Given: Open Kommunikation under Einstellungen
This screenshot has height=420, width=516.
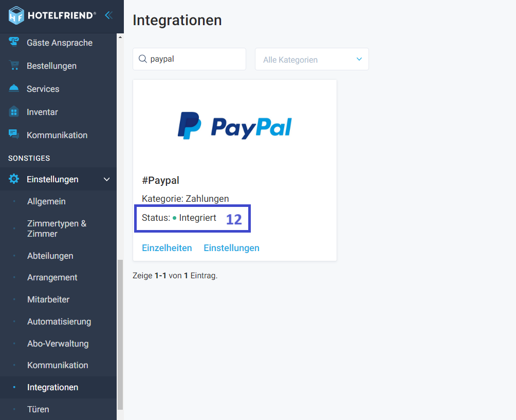Looking at the screenshot, I should click(x=58, y=365).
